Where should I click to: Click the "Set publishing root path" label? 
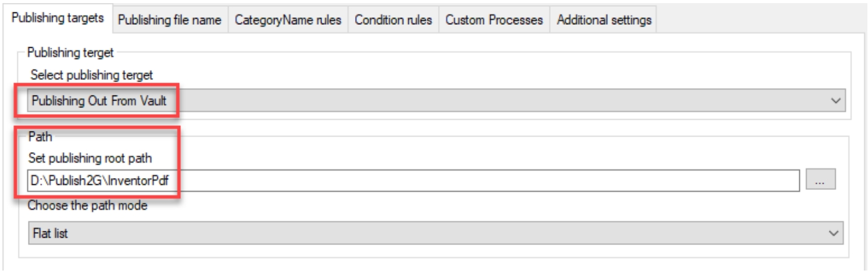pyautogui.click(x=90, y=158)
